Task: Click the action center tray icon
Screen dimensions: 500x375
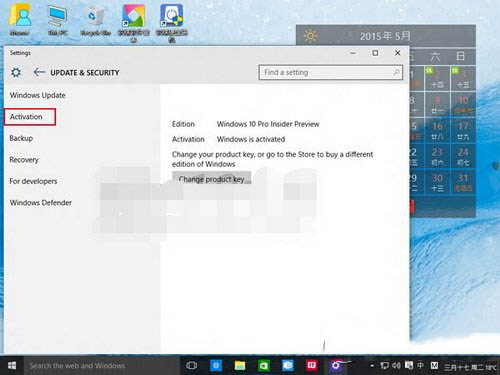Action: point(409,366)
